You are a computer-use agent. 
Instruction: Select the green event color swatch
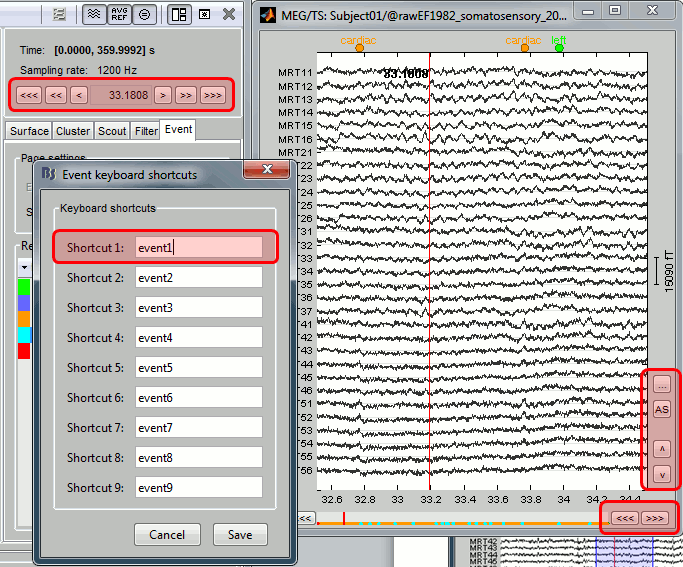pyautogui.click(x=24, y=287)
